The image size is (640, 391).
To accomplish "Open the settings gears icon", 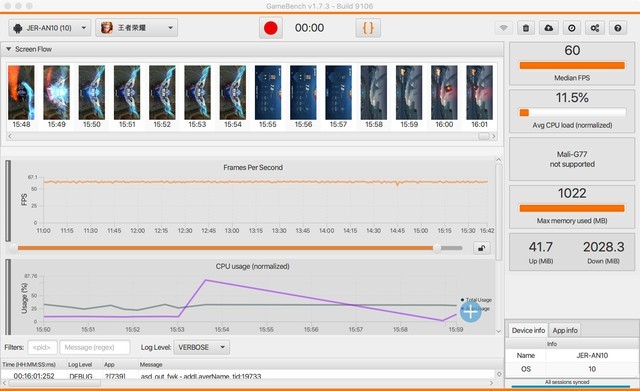I will point(595,28).
